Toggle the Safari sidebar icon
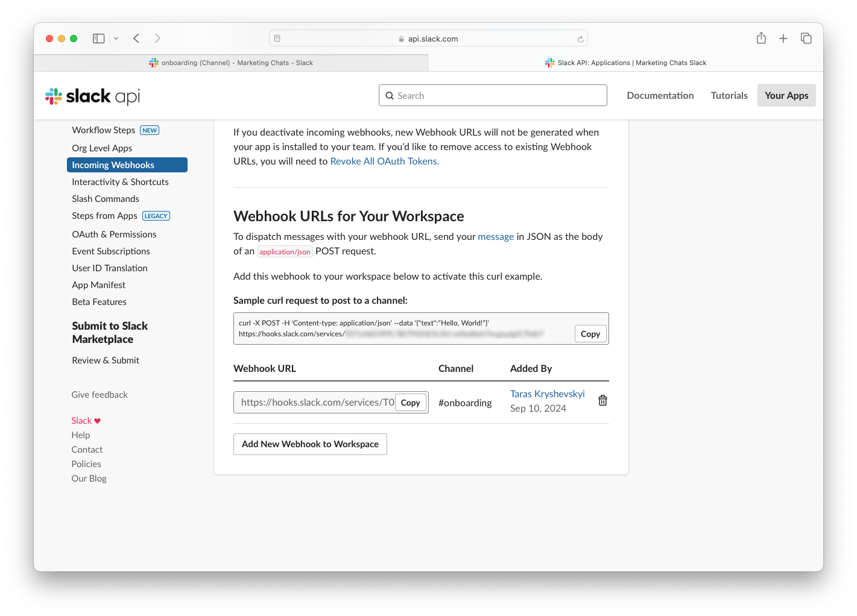857x616 pixels. click(x=99, y=39)
